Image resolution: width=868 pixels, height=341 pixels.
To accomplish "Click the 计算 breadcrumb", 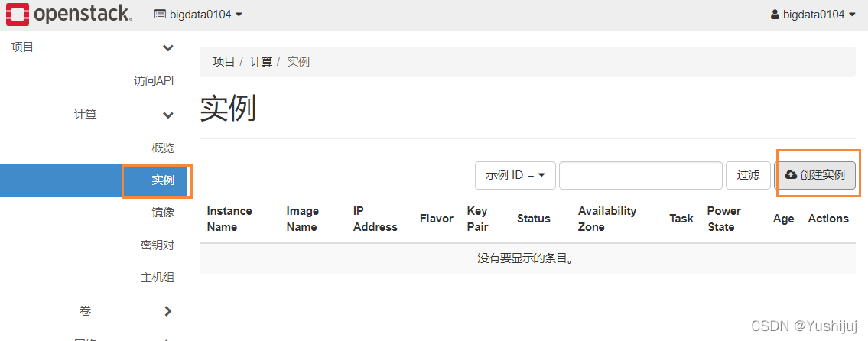I will (262, 61).
